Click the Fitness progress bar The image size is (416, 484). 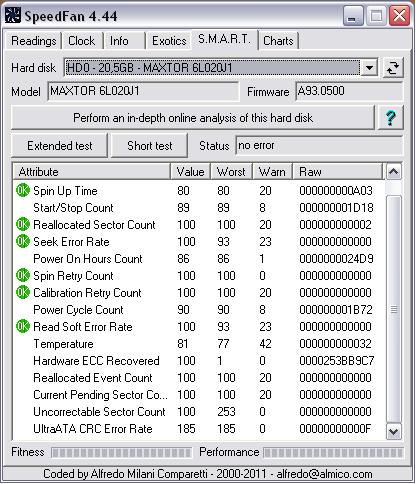[121, 452]
